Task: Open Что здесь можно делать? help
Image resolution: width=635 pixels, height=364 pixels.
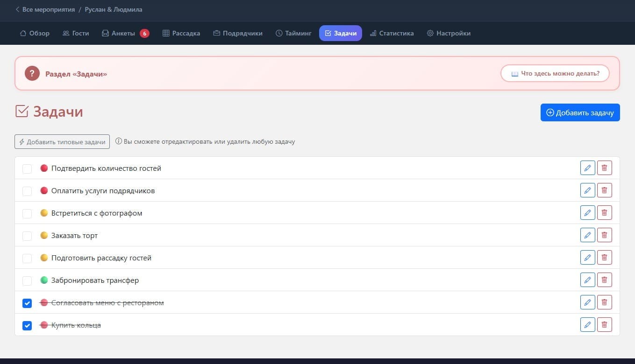Action: (x=555, y=73)
